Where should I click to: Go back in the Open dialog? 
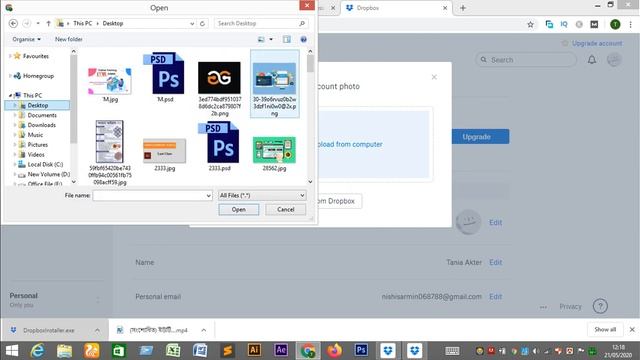point(13,24)
